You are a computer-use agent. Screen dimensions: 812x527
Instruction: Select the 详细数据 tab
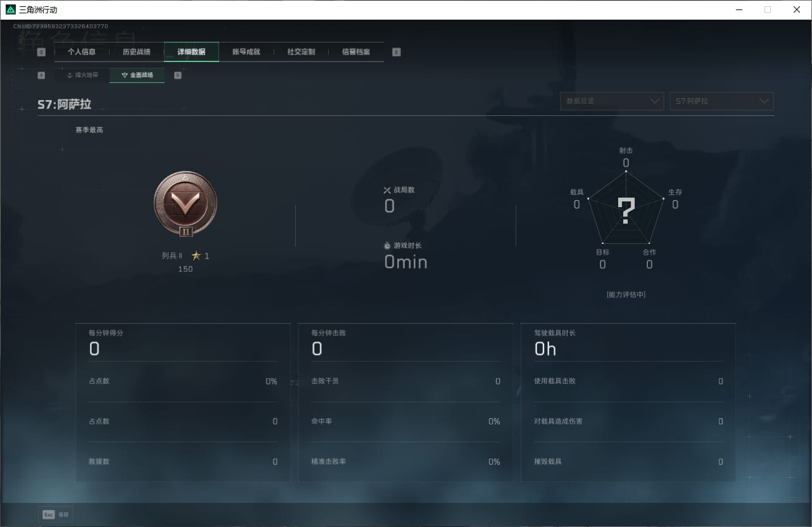[191, 52]
